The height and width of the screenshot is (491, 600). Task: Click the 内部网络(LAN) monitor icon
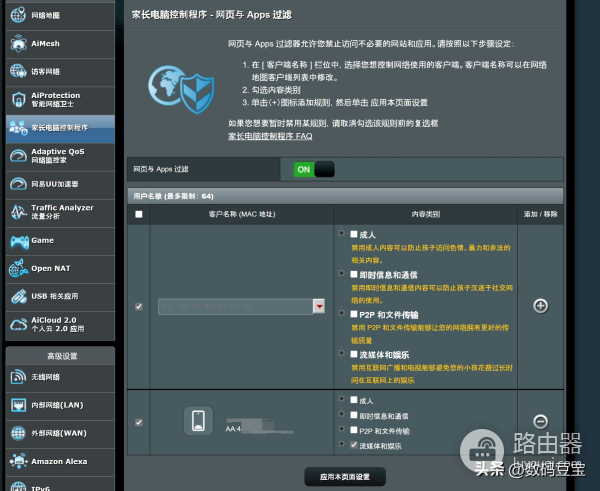[x=18, y=405]
